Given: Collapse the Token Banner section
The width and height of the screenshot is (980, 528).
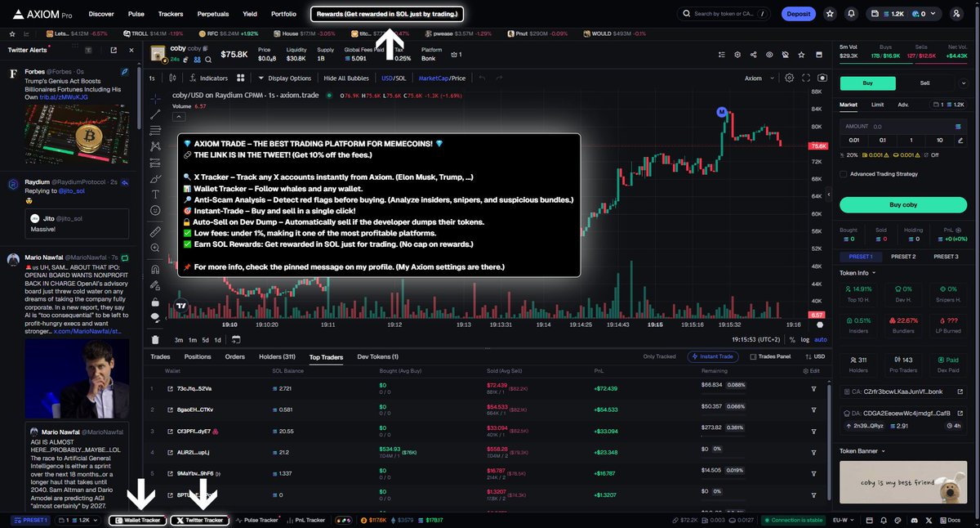Looking at the screenshot, I should click(862, 450).
